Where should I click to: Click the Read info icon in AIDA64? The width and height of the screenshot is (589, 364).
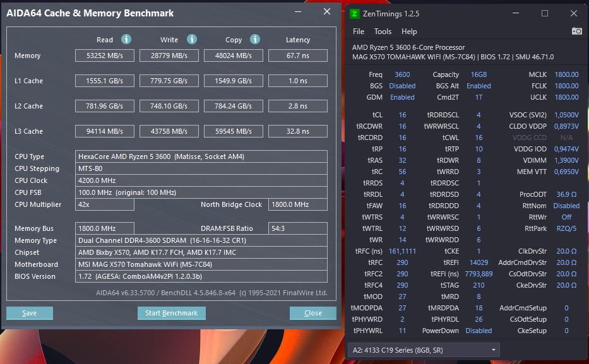[126, 39]
